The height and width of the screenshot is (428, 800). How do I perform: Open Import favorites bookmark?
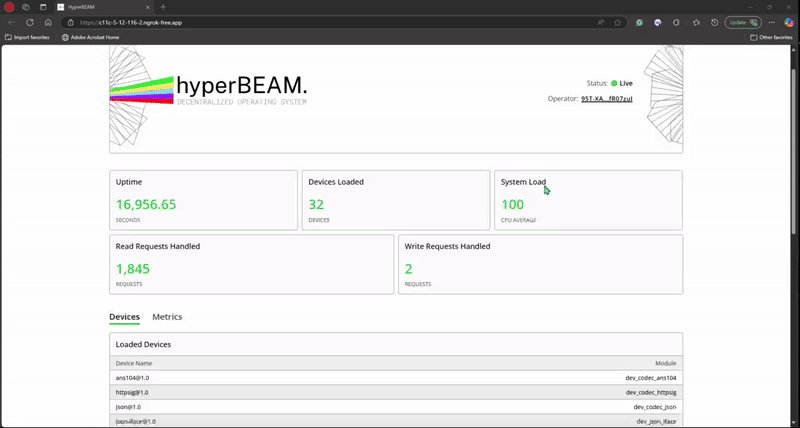click(x=27, y=37)
